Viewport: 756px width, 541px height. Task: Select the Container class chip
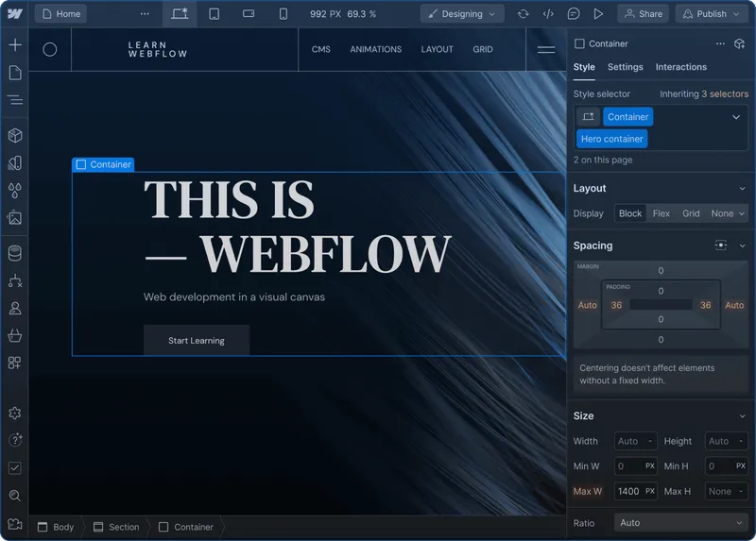point(627,116)
